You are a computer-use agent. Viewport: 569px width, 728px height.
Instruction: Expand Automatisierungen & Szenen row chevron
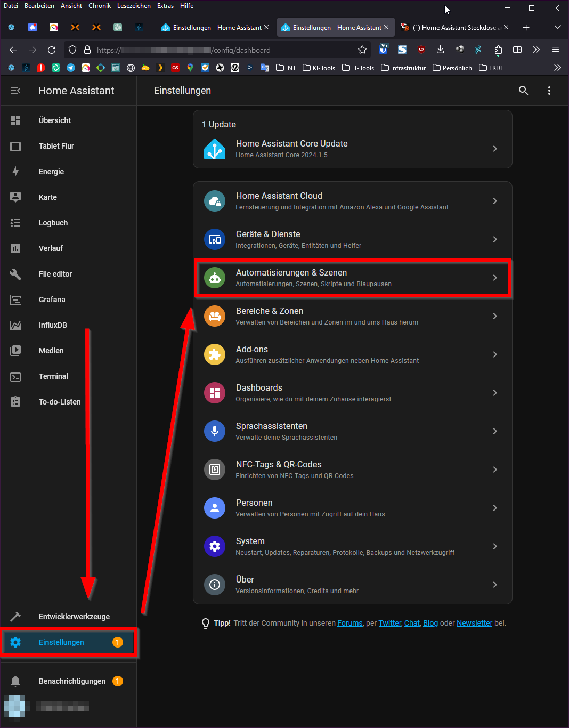[495, 278]
